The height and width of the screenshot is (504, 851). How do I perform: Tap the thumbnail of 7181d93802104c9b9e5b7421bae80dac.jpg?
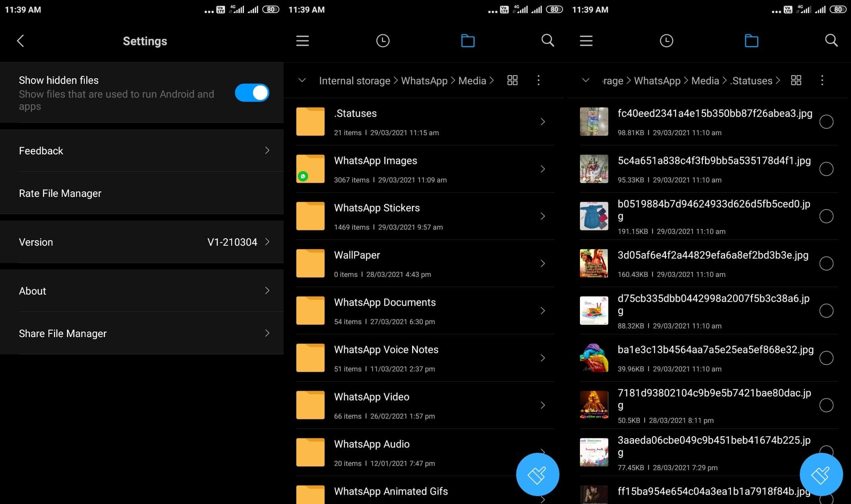pos(594,405)
